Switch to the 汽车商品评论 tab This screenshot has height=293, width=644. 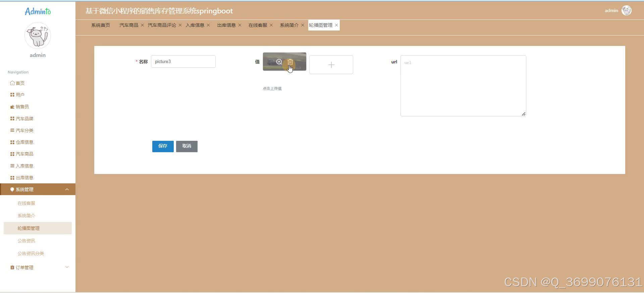point(162,25)
